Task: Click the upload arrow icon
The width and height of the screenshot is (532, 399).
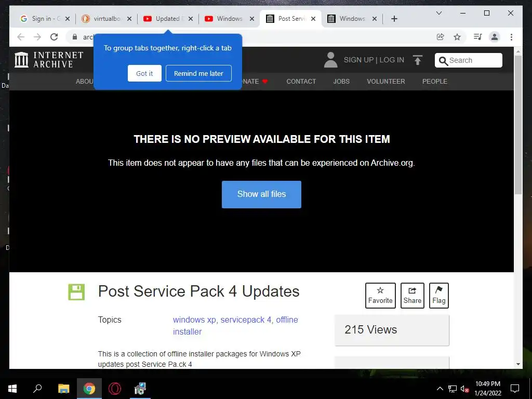Action: click(x=418, y=60)
